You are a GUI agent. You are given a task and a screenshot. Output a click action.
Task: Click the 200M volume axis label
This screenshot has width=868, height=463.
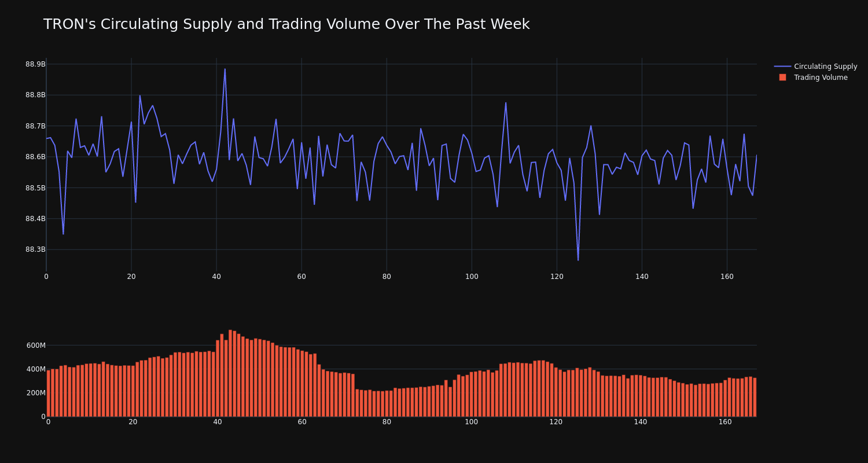36,393
